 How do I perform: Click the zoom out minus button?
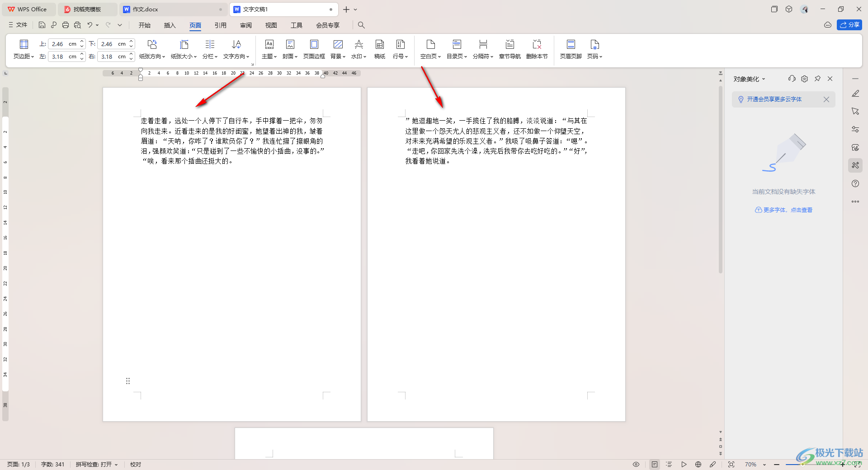pyautogui.click(x=776, y=465)
